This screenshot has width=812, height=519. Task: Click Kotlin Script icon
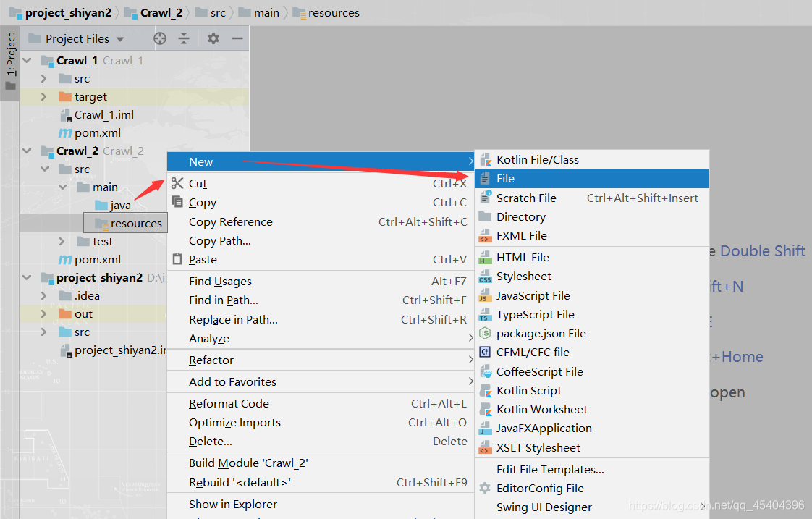point(485,391)
